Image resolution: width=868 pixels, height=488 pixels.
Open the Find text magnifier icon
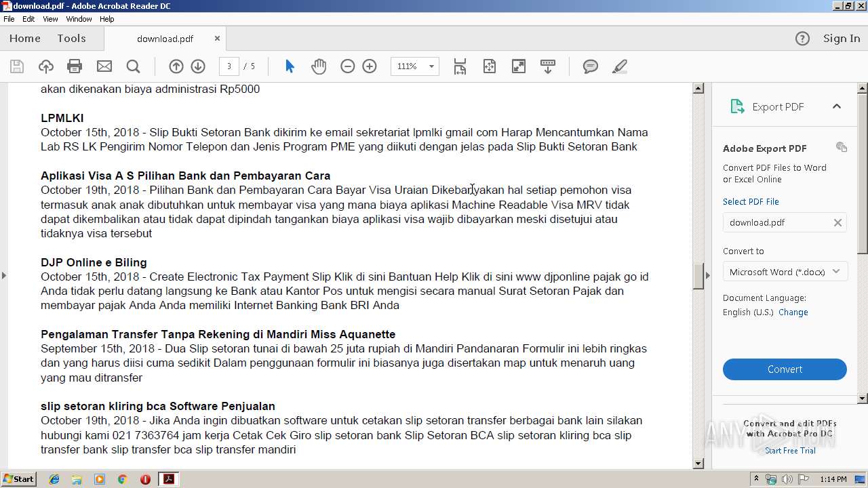pyautogui.click(x=134, y=66)
